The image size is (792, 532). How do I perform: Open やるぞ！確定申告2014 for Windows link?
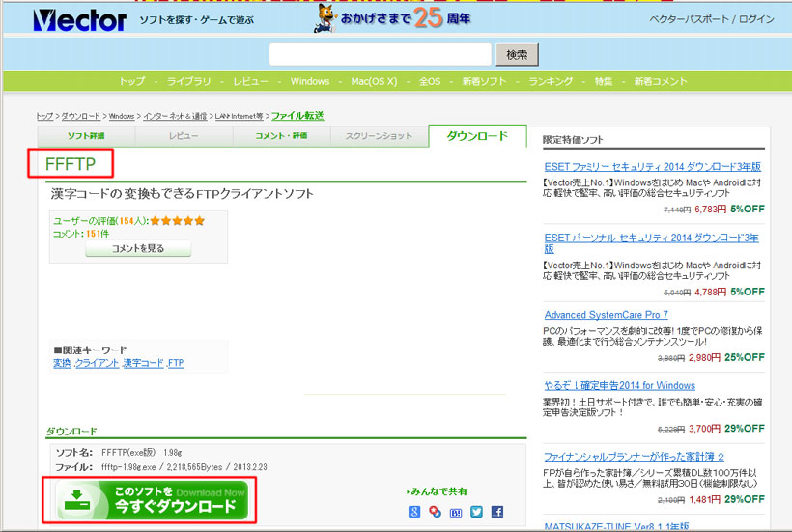tap(619, 386)
